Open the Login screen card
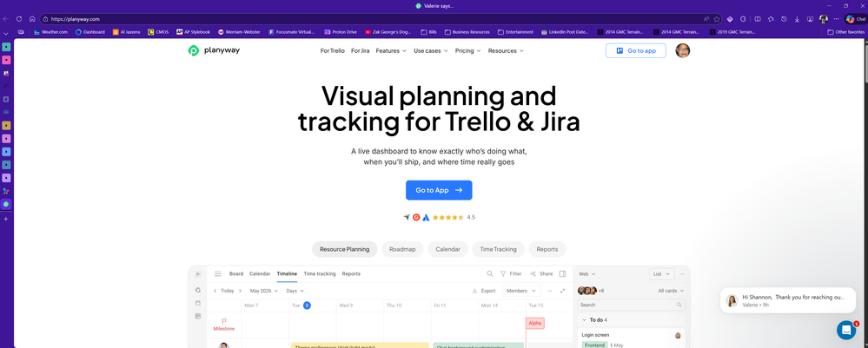Screen dimensions: 868x348 631,339
